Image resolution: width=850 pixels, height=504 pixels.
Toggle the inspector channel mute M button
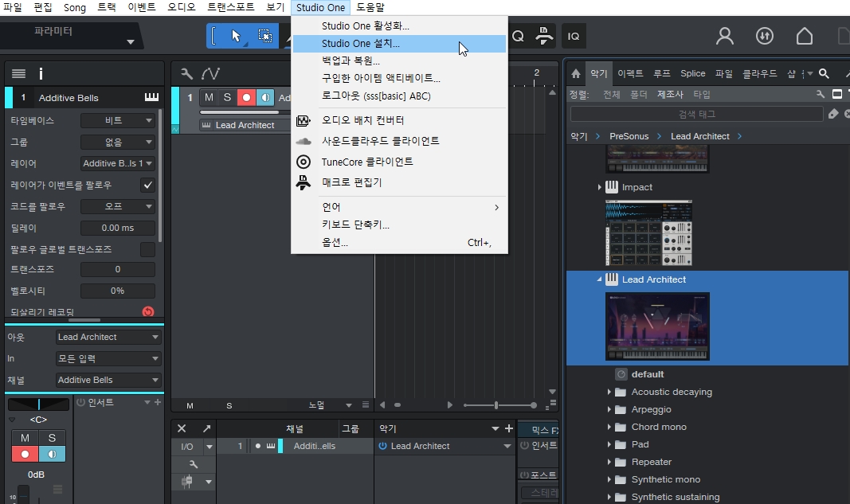tap(25, 438)
